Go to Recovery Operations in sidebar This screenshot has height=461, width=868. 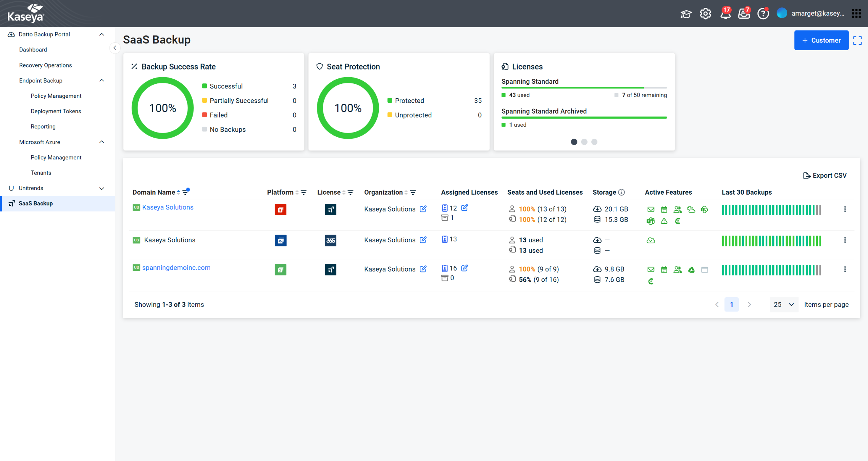click(x=45, y=65)
